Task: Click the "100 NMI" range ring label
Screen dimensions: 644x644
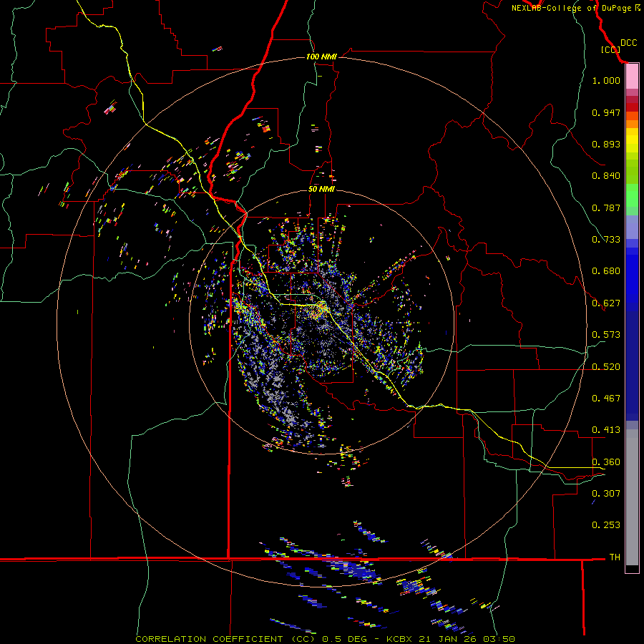Action: tap(321, 57)
